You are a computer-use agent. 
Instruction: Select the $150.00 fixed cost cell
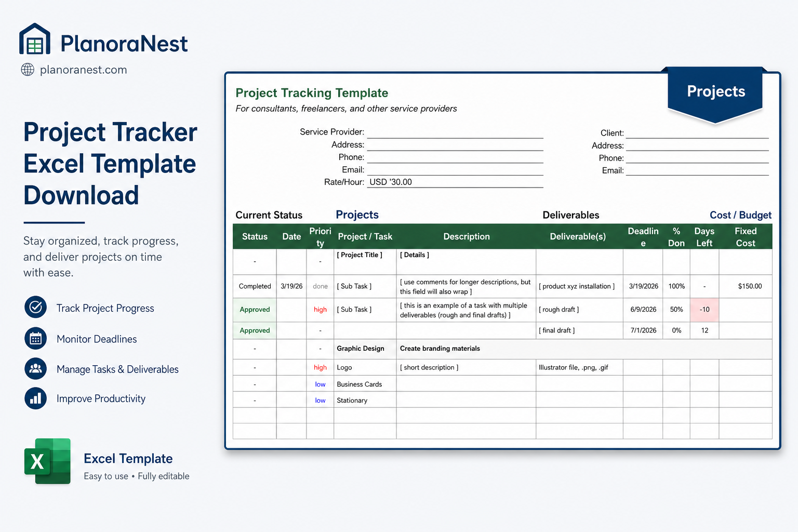pyautogui.click(x=746, y=286)
